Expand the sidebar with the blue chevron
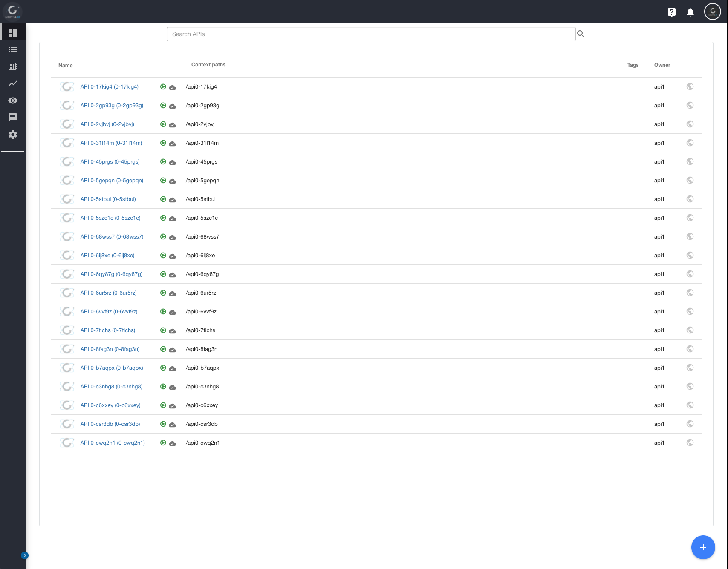This screenshot has height=569, width=728. pyautogui.click(x=25, y=555)
